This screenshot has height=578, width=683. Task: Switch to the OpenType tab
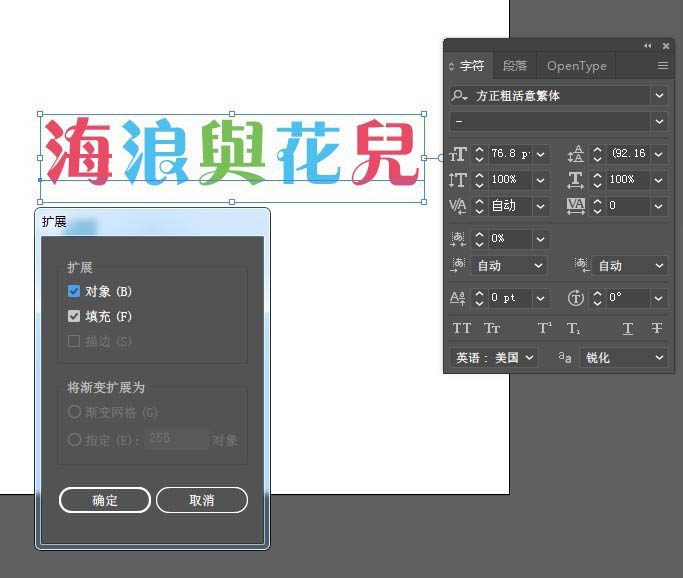(576, 66)
